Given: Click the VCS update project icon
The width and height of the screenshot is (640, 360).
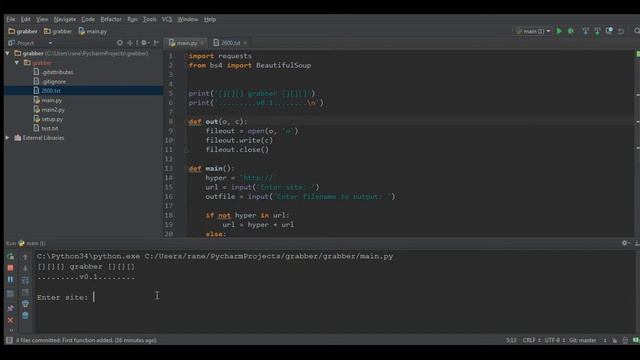Looking at the screenshot, I should click(x=585, y=31).
